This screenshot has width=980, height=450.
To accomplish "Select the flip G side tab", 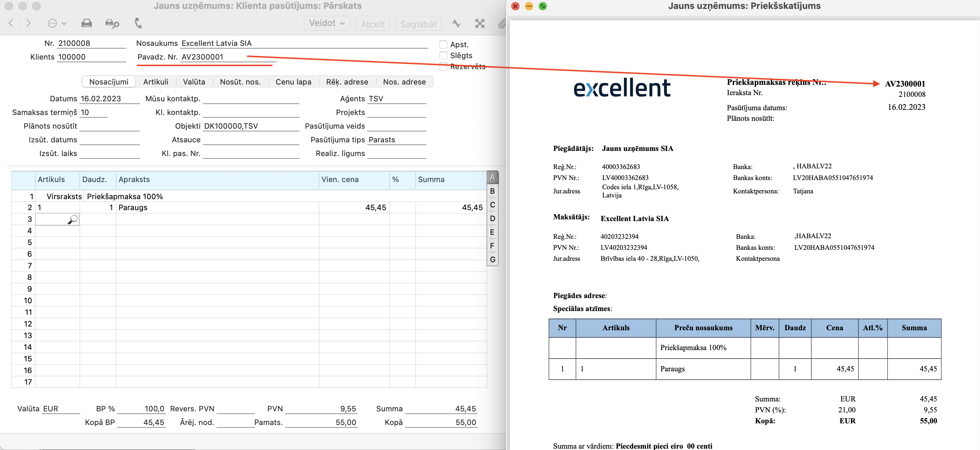I will (492, 260).
